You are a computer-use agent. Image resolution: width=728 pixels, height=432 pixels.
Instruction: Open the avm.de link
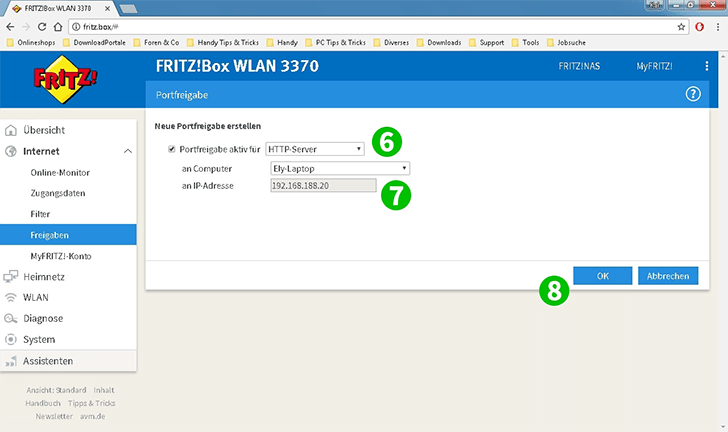pos(92,416)
